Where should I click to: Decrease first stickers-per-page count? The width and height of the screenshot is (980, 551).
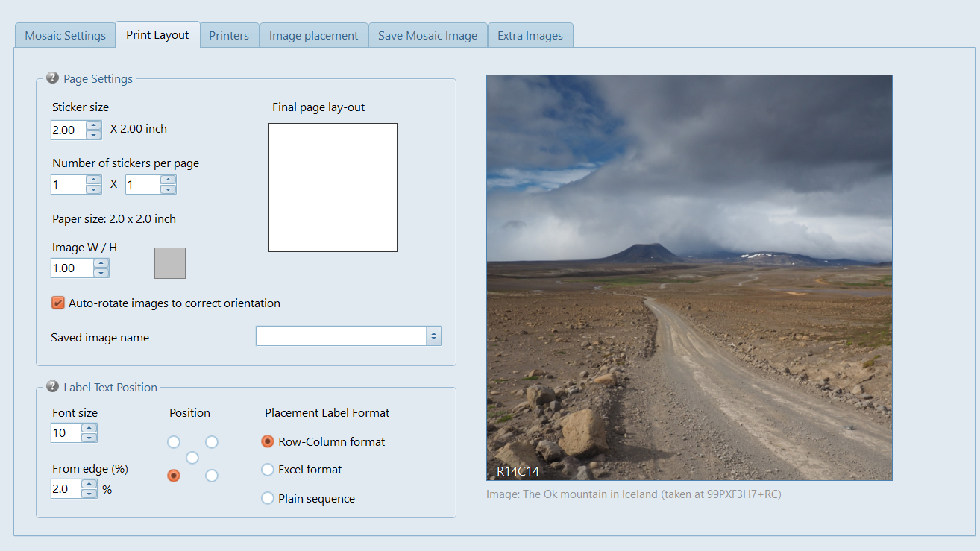(x=94, y=189)
